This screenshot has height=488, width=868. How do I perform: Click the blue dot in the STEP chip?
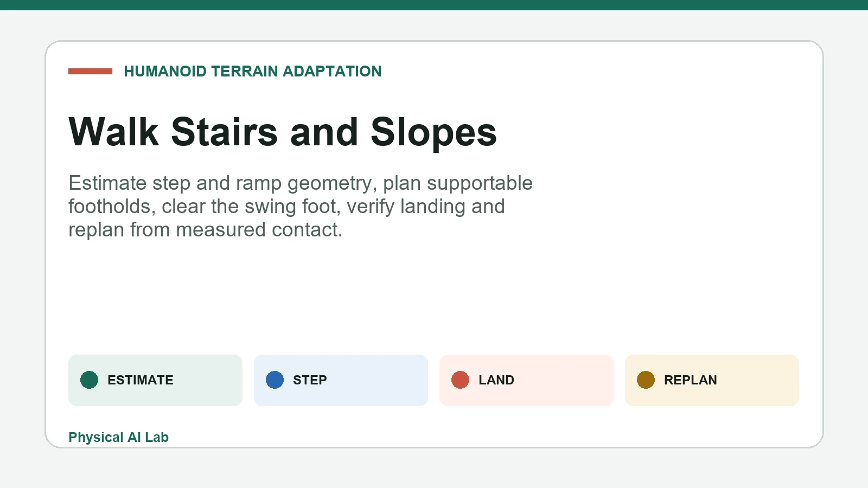[275, 380]
